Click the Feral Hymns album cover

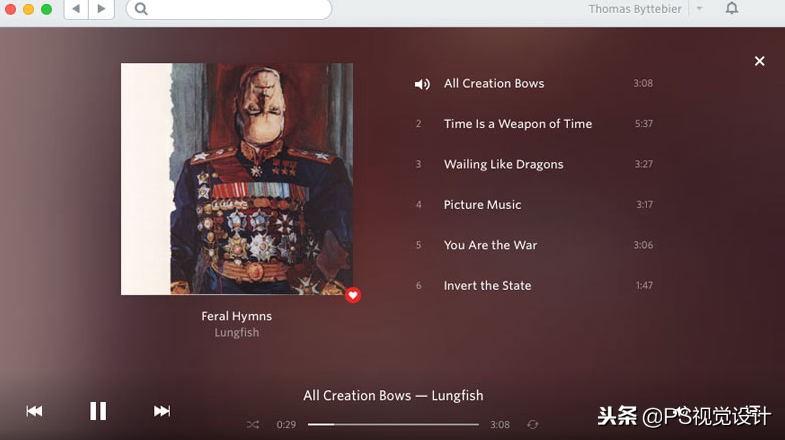pyautogui.click(x=237, y=179)
